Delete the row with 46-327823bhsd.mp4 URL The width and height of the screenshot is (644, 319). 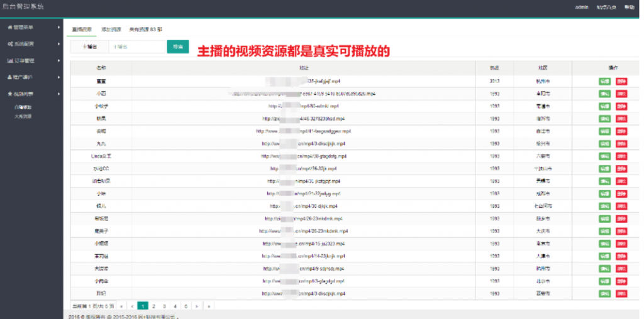coord(621,119)
